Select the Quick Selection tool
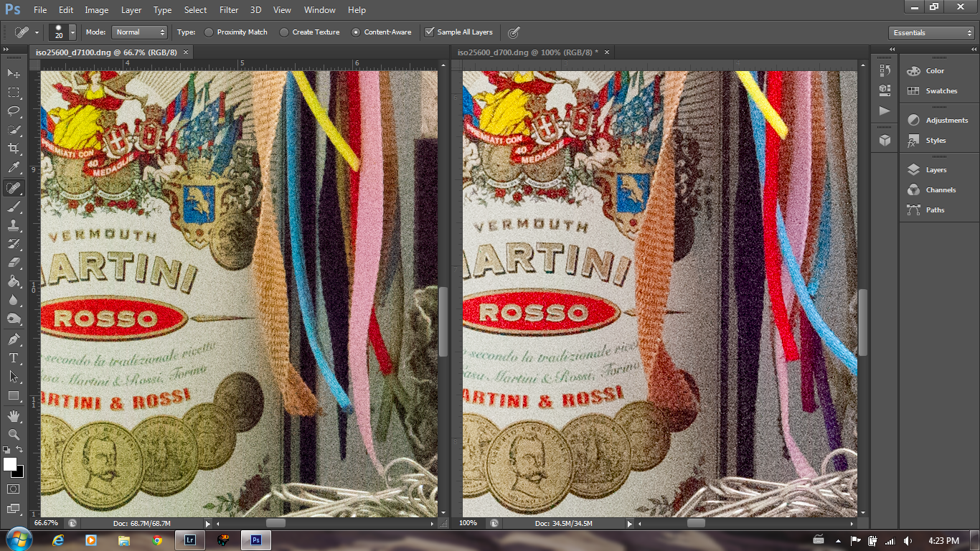 click(14, 130)
